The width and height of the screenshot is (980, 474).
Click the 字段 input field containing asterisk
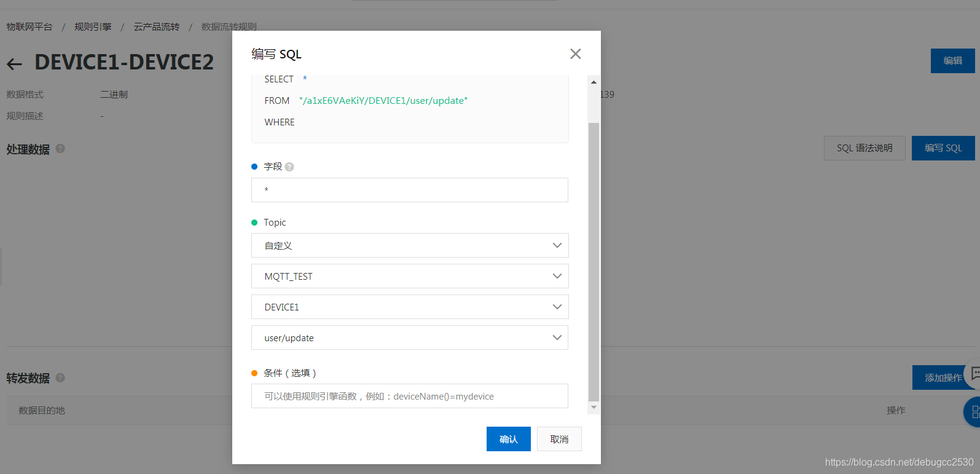click(x=410, y=190)
